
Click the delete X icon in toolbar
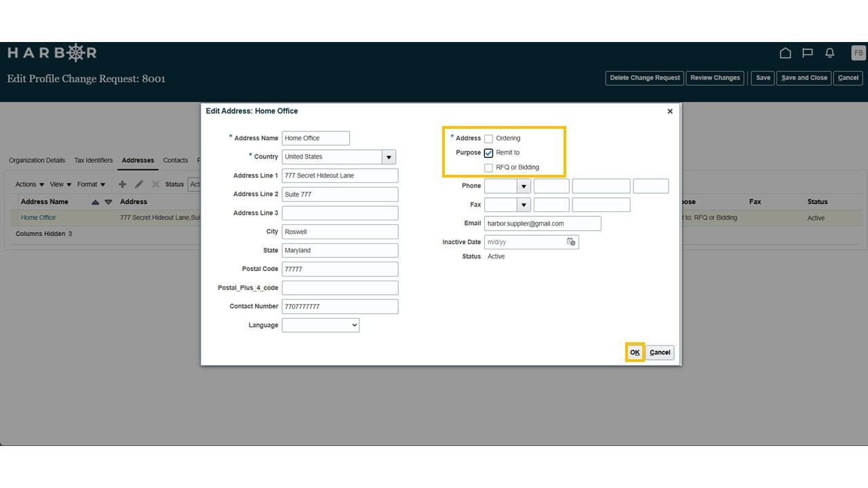click(x=155, y=184)
